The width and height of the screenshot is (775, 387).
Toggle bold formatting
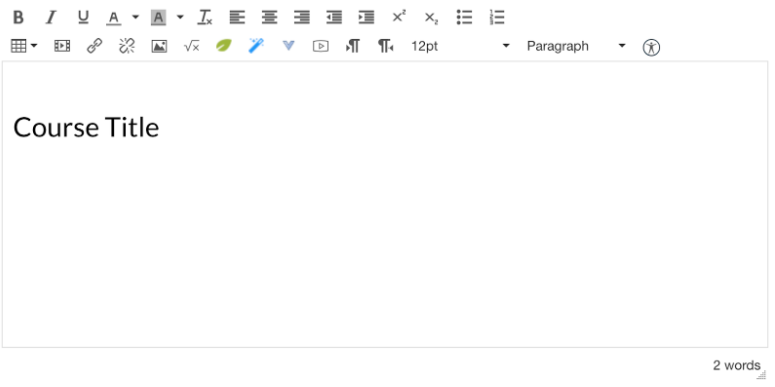click(x=18, y=17)
